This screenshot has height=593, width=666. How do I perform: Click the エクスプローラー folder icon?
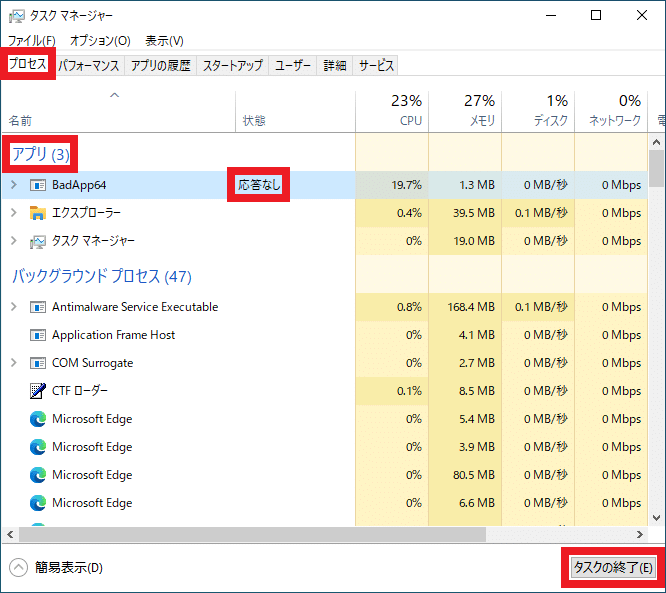[x=38, y=213]
